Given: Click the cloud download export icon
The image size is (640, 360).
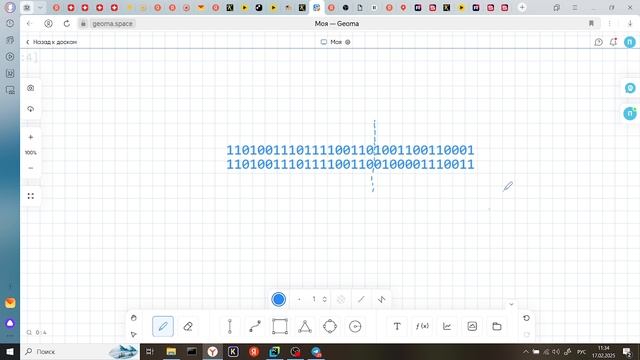Looking at the screenshot, I should coord(31,109).
